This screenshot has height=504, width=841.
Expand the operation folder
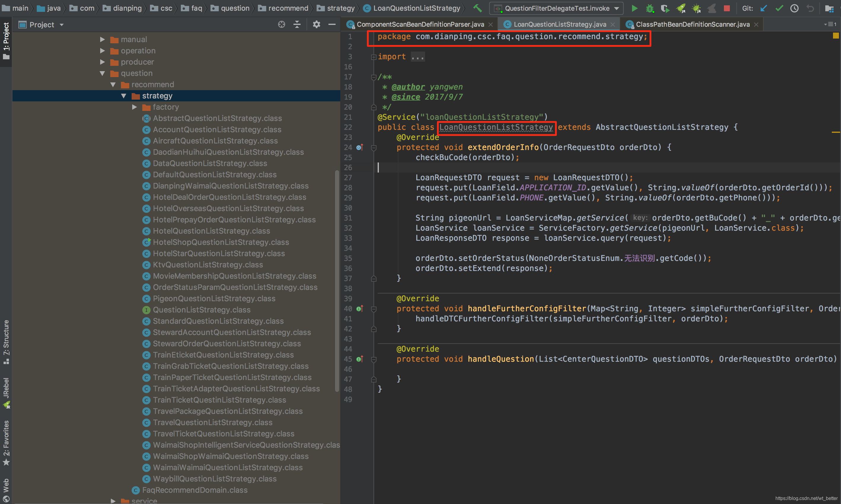click(102, 51)
